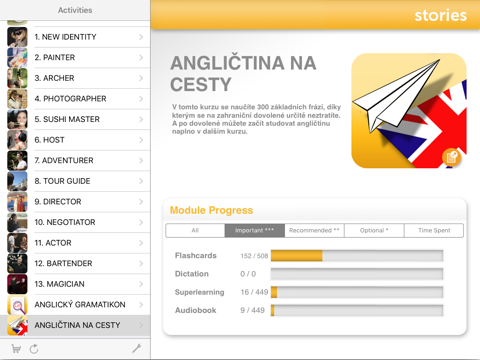Select the Painter lesson thumbnail
Screen dimensions: 480x360
tap(17, 58)
